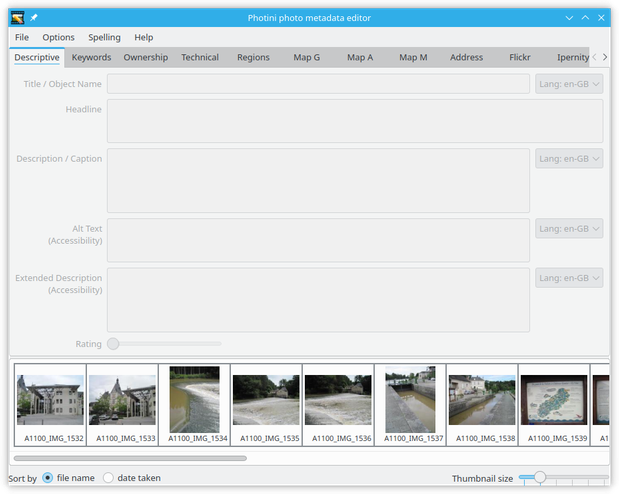Select thumbnail A1100_IMG_1532

tap(51, 405)
